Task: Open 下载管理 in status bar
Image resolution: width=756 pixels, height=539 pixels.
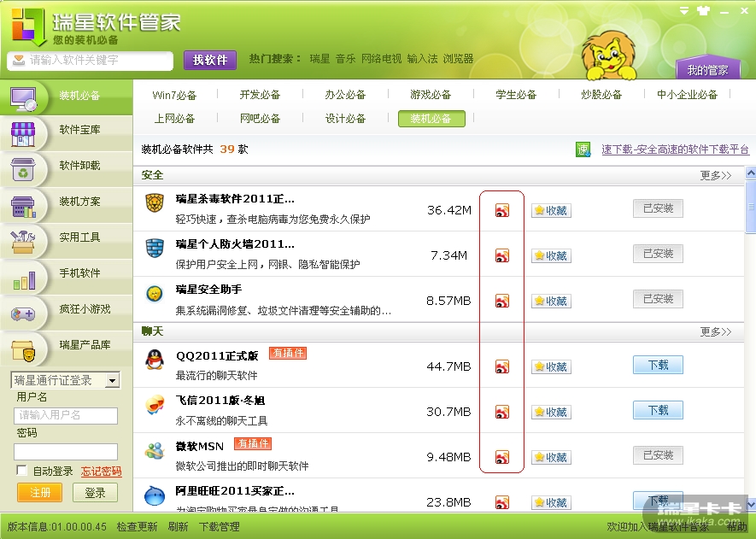Action: (x=219, y=526)
